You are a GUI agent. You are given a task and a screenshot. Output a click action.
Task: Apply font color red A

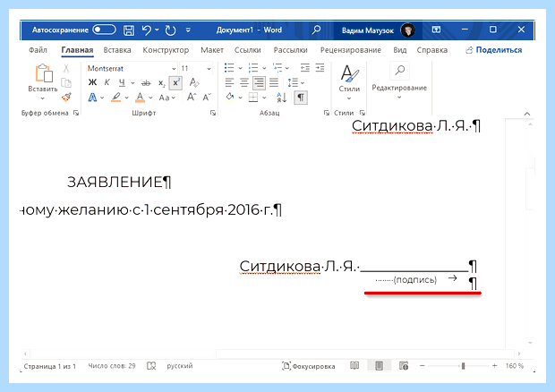[x=141, y=98]
